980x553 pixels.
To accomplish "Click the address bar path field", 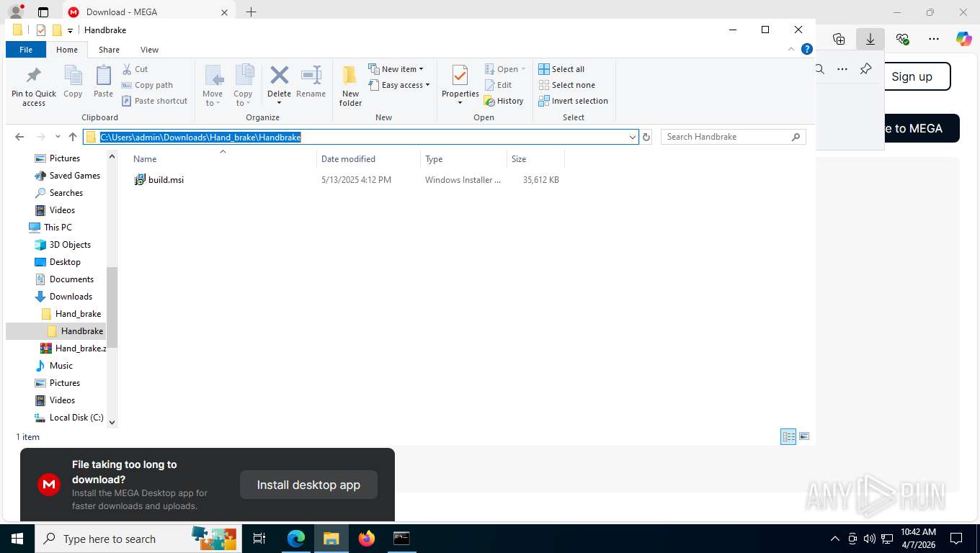I will click(x=360, y=137).
